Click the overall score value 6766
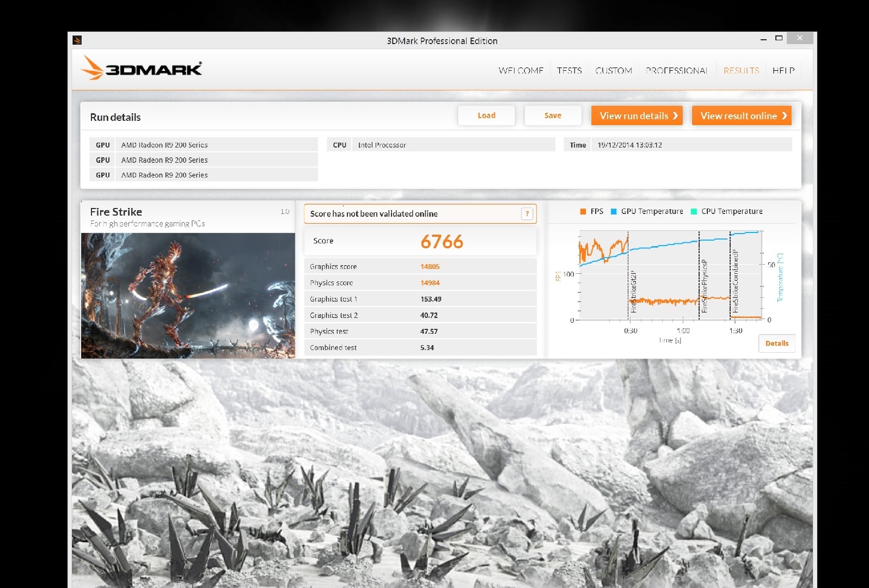 (x=442, y=241)
